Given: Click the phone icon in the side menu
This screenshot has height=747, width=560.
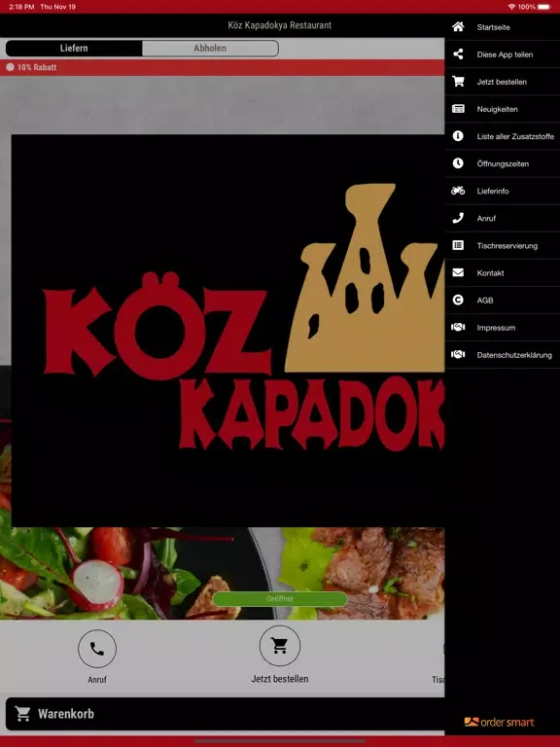Looking at the screenshot, I should point(458,218).
